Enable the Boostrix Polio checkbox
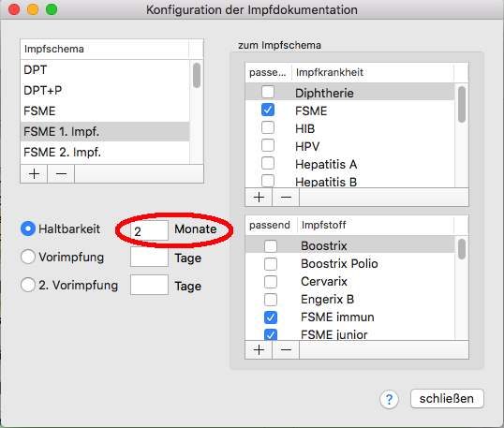The height and width of the screenshot is (428, 504). (x=271, y=264)
